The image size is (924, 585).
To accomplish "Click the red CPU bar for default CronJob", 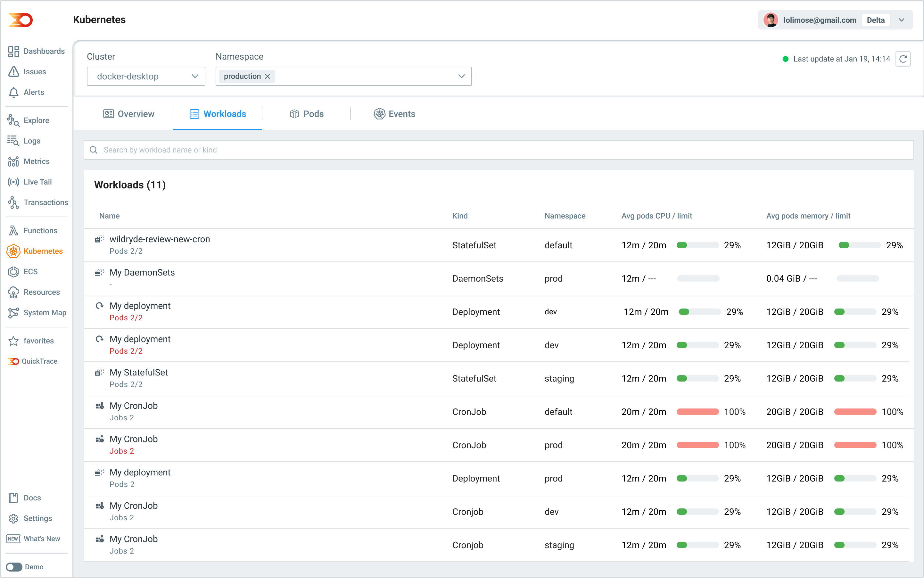I will click(697, 412).
